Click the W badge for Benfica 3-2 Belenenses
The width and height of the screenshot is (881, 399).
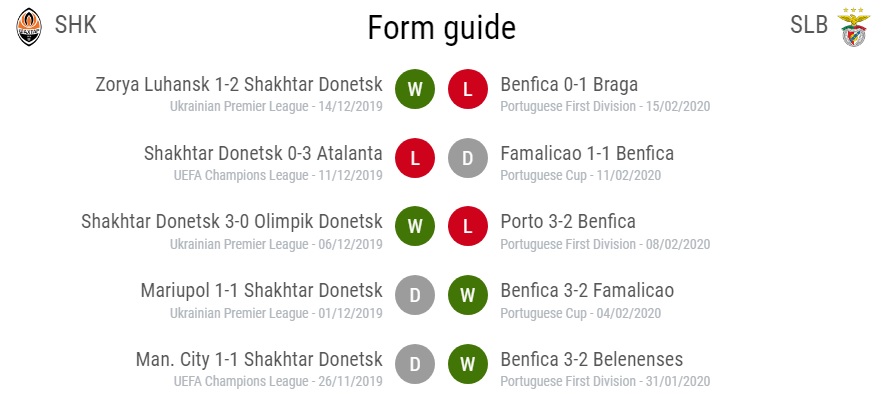pyautogui.click(x=467, y=364)
